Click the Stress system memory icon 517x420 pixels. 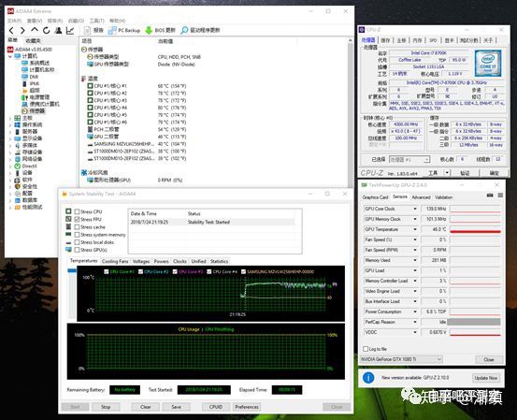pyautogui.click(x=68, y=234)
